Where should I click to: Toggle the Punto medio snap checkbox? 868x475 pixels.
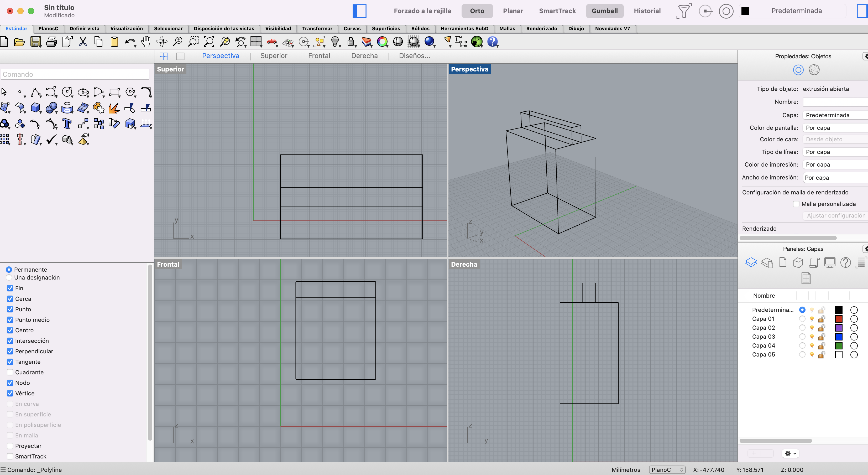10,319
